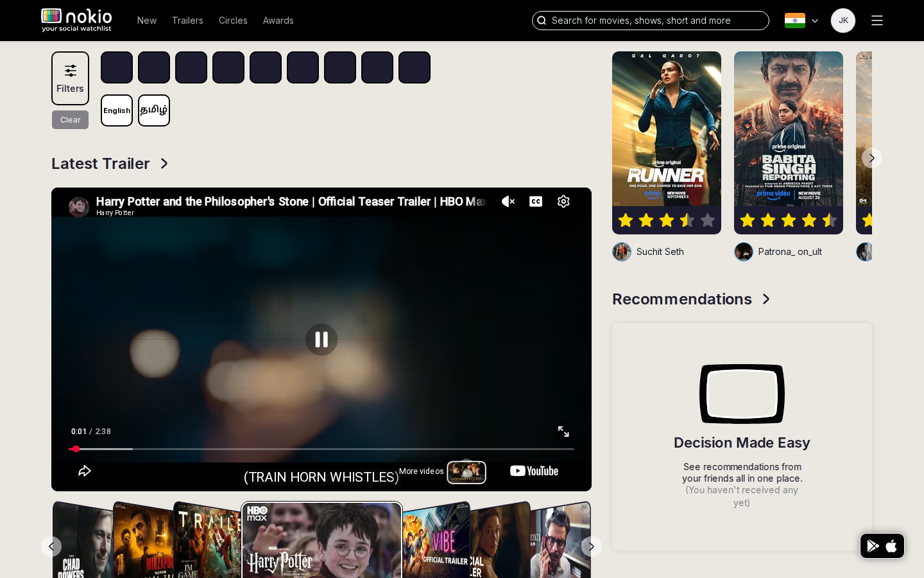Go to the Trailers page
Screen dimensions: 924x578
click(187, 21)
